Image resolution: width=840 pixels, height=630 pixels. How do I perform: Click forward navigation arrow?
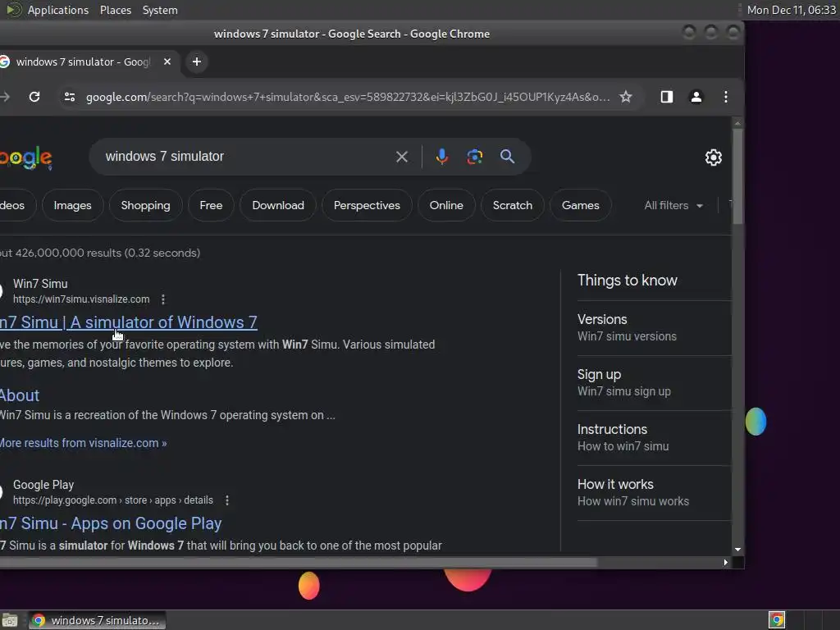click(x=5, y=97)
